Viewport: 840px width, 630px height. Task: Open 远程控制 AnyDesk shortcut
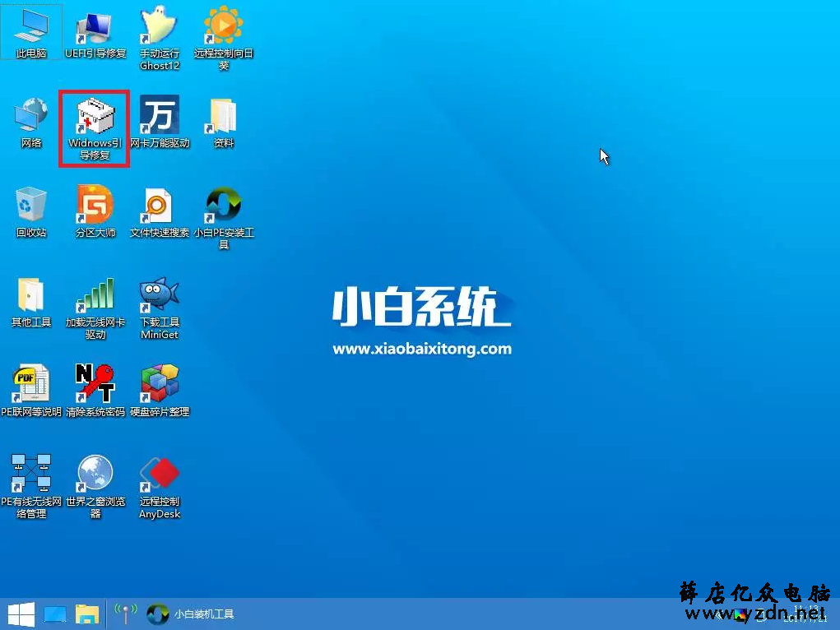[159, 486]
